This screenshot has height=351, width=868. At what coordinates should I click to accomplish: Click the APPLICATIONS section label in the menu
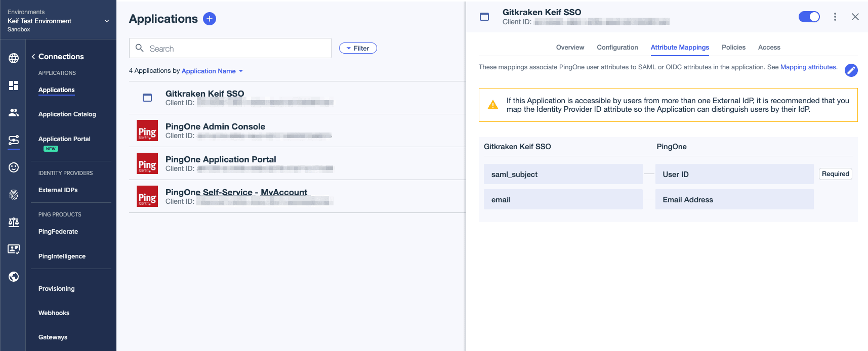[x=57, y=73]
